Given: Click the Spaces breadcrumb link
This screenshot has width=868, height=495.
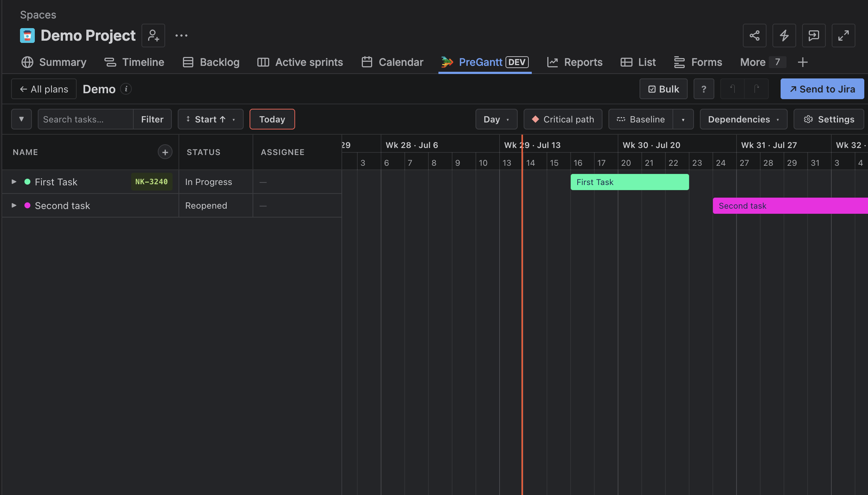Looking at the screenshot, I should point(38,15).
